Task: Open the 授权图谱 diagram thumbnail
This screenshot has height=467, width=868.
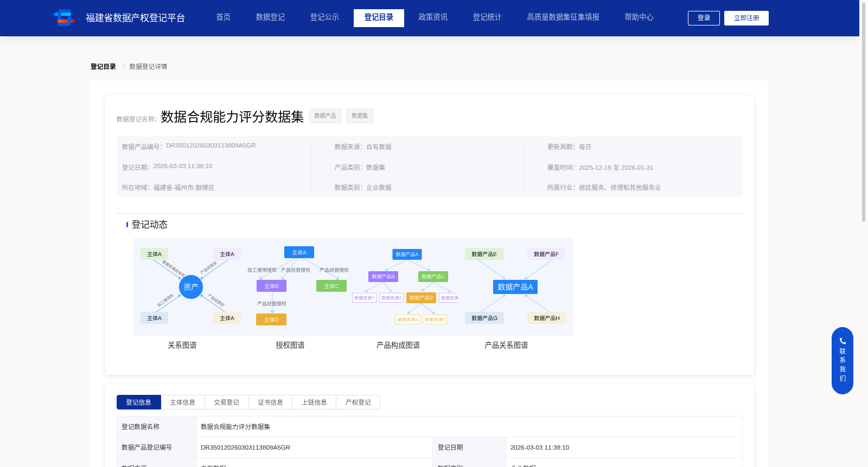Action: coord(298,286)
